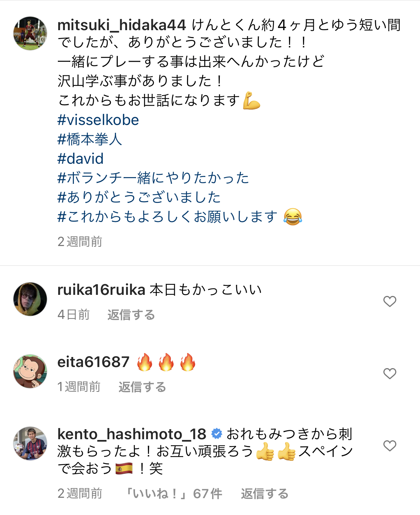This screenshot has width=420, height=515.
Task: Open kento_hashimoto_18 profile picture
Action: click(30, 444)
